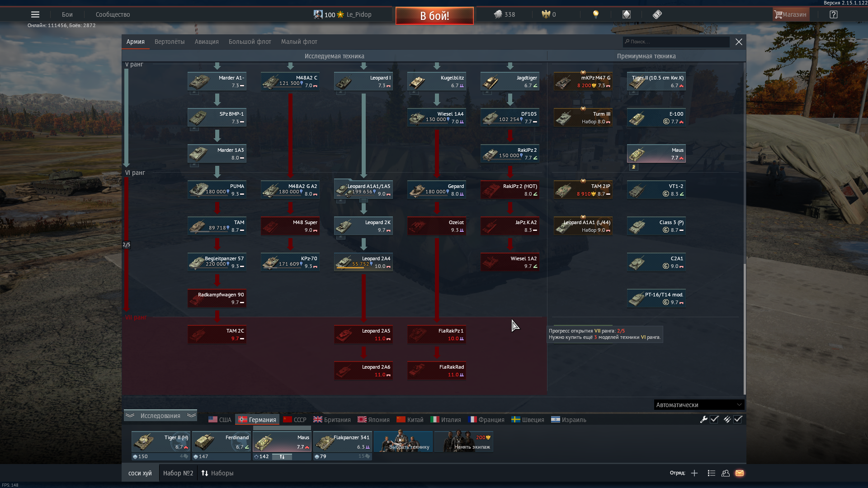Screen dimensions: 868x488
Task: Select the Marder A1- vehicle card
Action: click(x=217, y=81)
